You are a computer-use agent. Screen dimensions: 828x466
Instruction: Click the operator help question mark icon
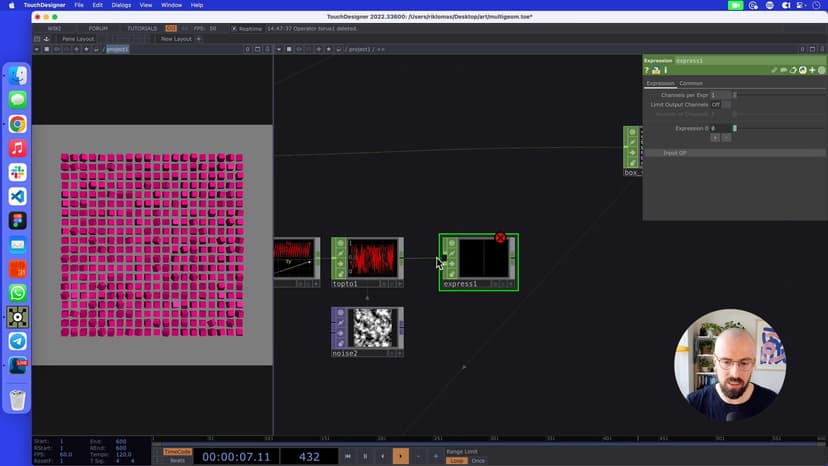click(x=647, y=70)
